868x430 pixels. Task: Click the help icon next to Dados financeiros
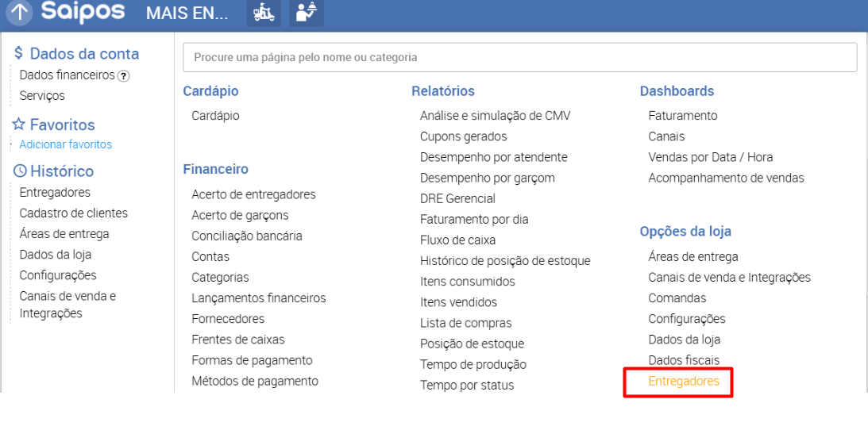coord(124,75)
